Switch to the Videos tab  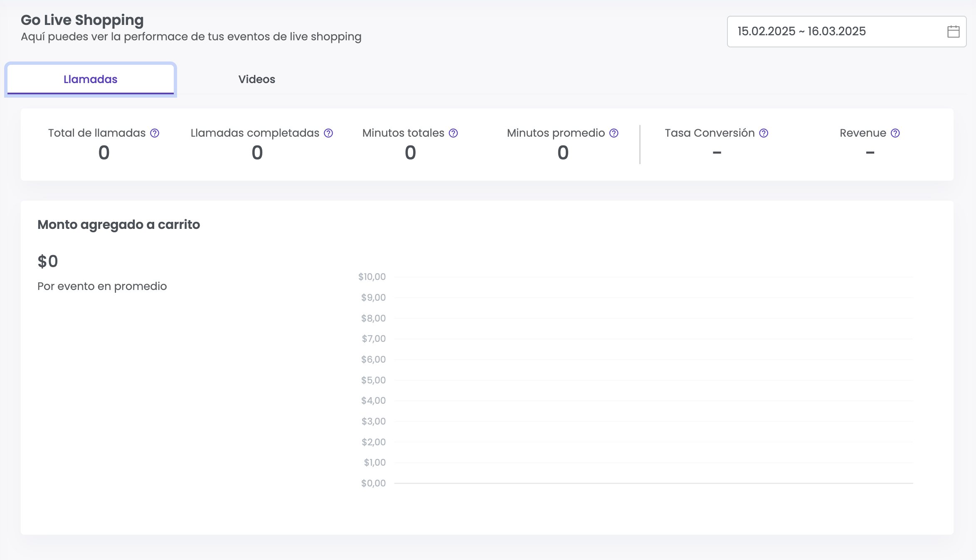(256, 79)
